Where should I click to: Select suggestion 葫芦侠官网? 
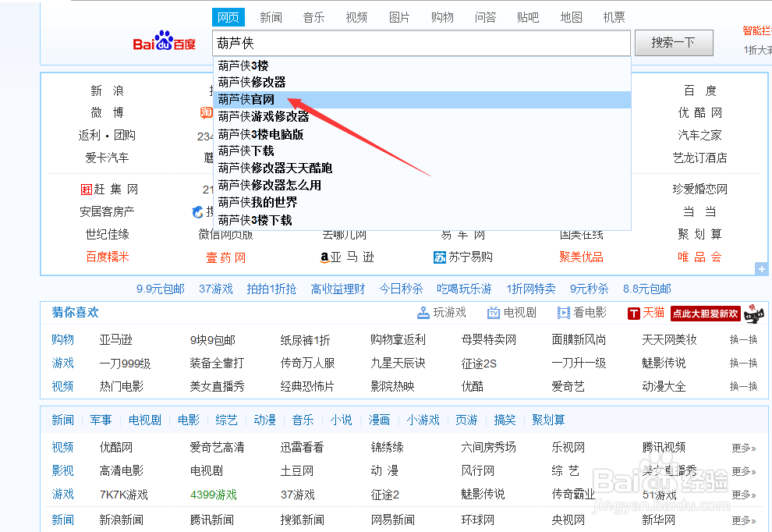(422, 100)
